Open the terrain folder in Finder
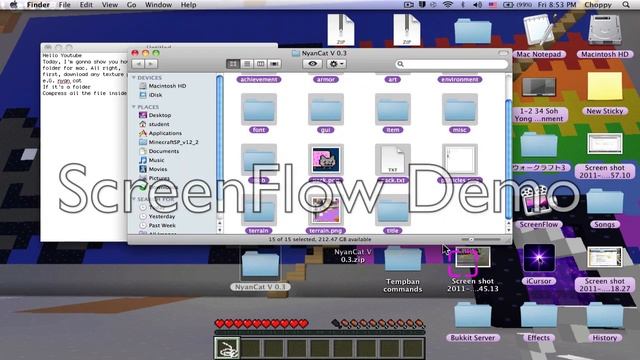 point(259,211)
